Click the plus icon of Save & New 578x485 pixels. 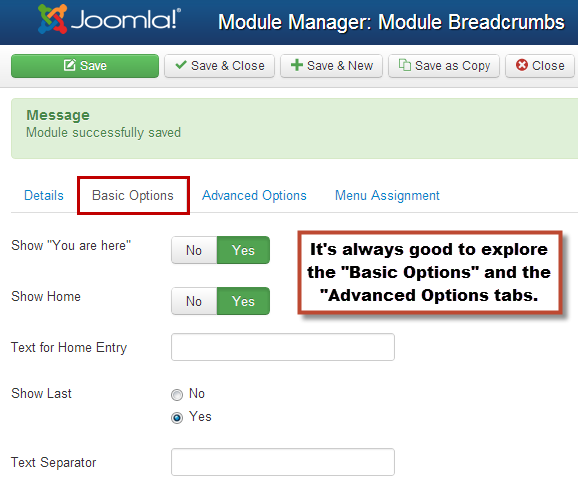point(296,65)
